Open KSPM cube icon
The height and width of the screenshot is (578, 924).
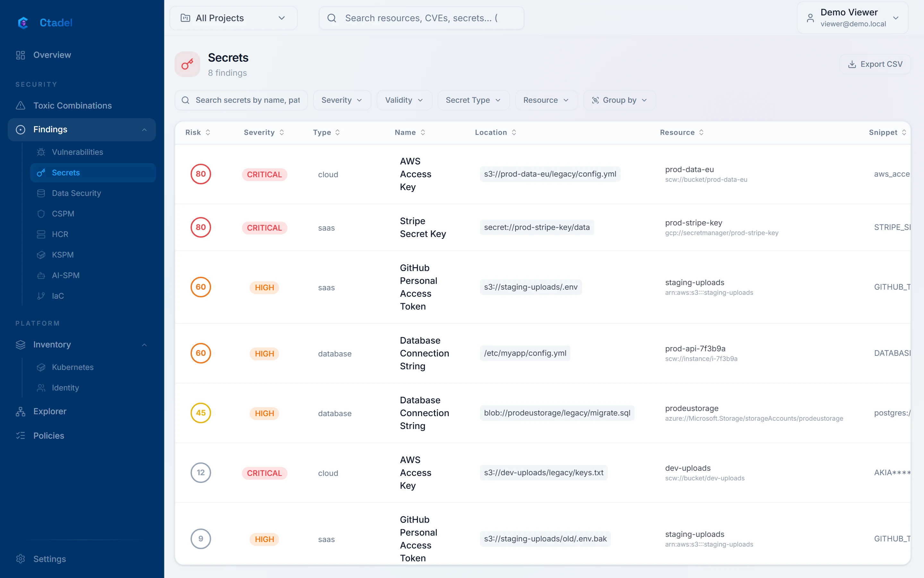41,255
